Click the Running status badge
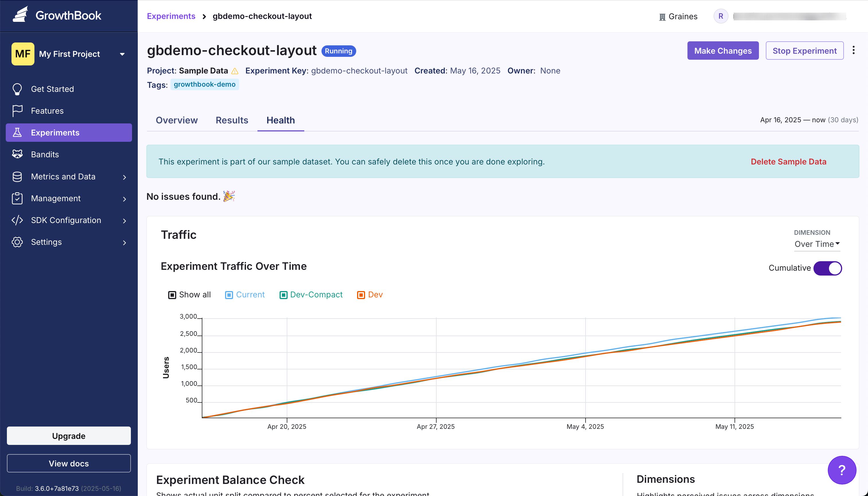 tap(339, 51)
